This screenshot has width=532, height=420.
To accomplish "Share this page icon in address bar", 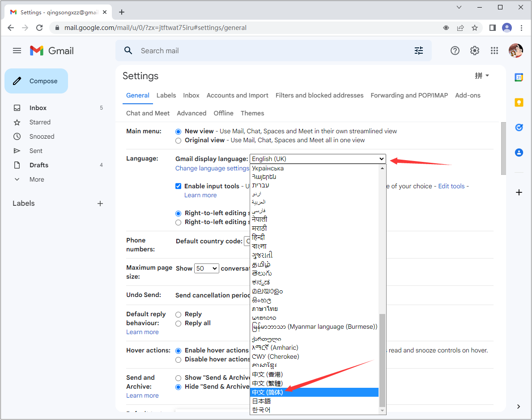I will pyautogui.click(x=460, y=28).
